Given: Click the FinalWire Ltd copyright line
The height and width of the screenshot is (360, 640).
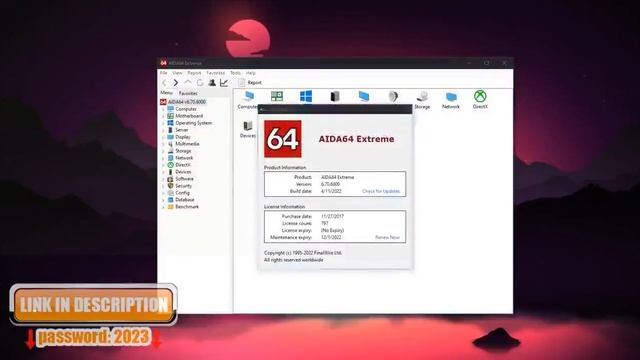Looking at the screenshot, I should coord(303,253).
